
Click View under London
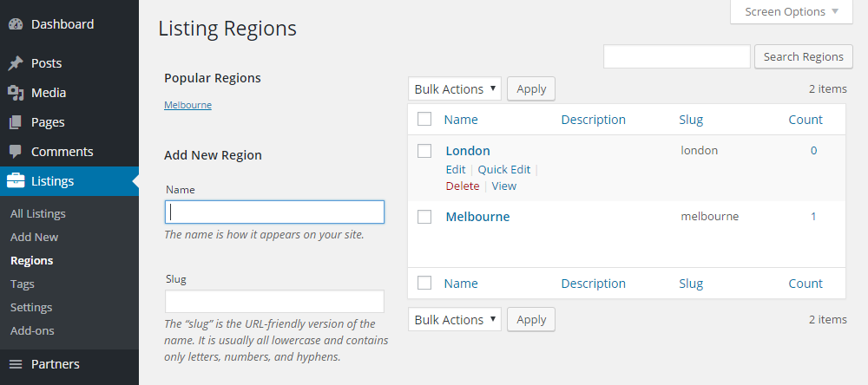click(x=503, y=186)
